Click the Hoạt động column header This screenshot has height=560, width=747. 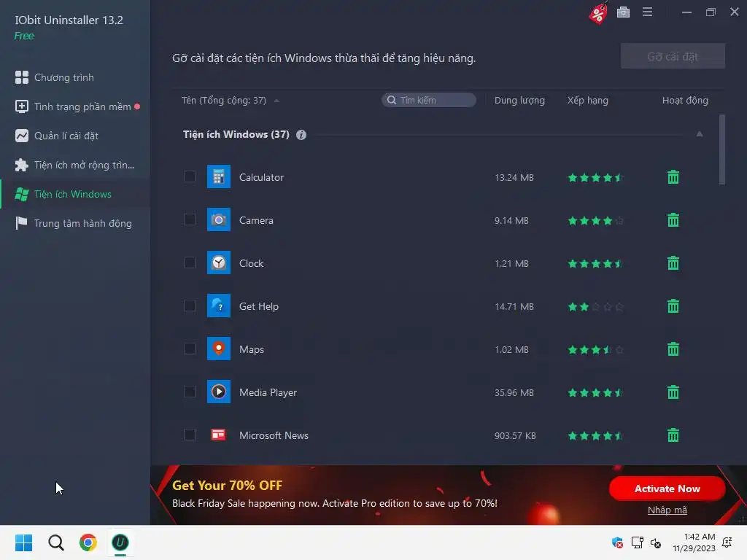coord(685,101)
